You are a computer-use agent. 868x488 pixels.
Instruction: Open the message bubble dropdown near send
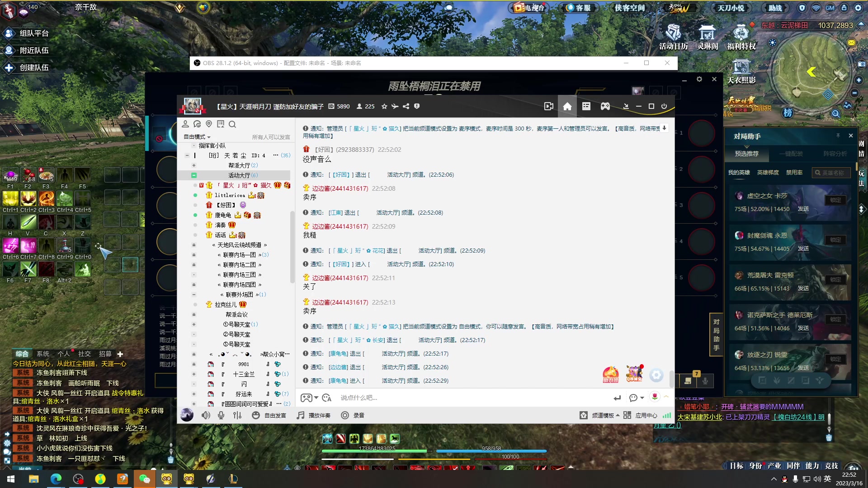637,398
